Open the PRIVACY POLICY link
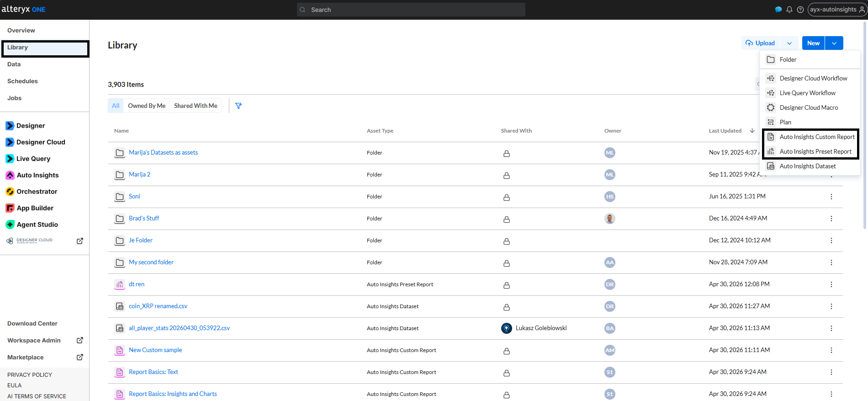 tap(30, 375)
